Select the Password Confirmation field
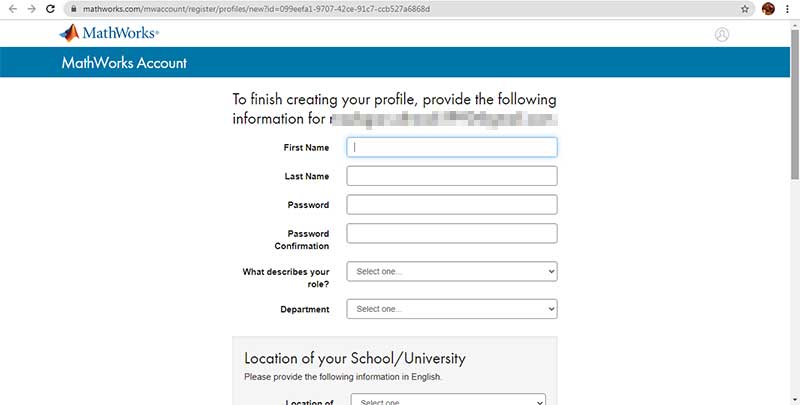The height and width of the screenshot is (405, 800). [x=452, y=233]
